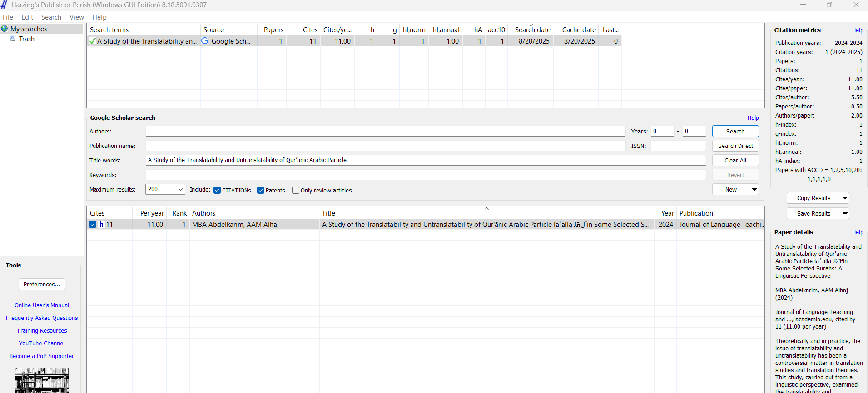Click the hI,annual column header
Screen dimensions: 868x393
[x=446, y=29]
